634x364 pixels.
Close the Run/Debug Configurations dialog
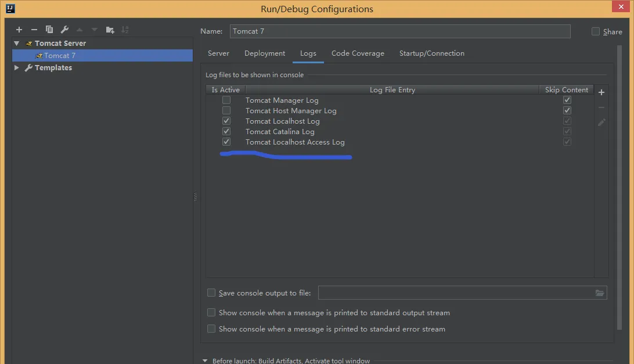click(x=621, y=6)
